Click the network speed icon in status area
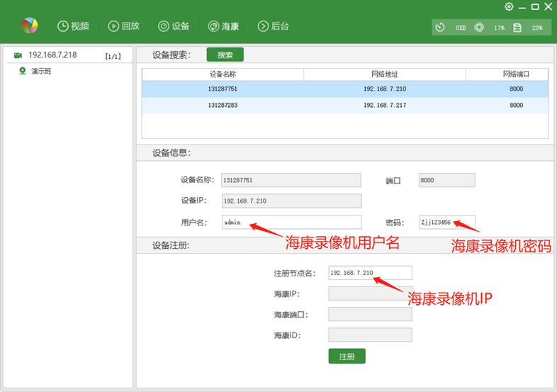557x392 pixels. coord(440,28)
